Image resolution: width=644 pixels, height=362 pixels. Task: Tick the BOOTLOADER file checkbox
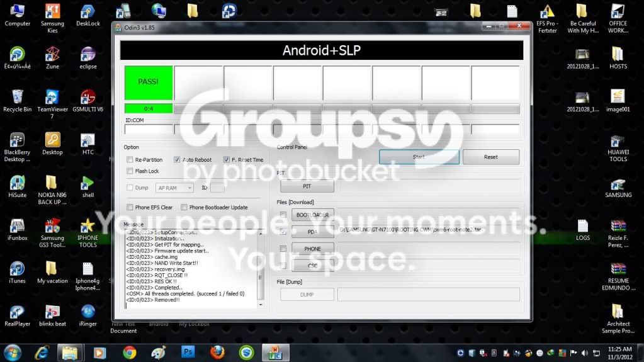click(283, 215)
